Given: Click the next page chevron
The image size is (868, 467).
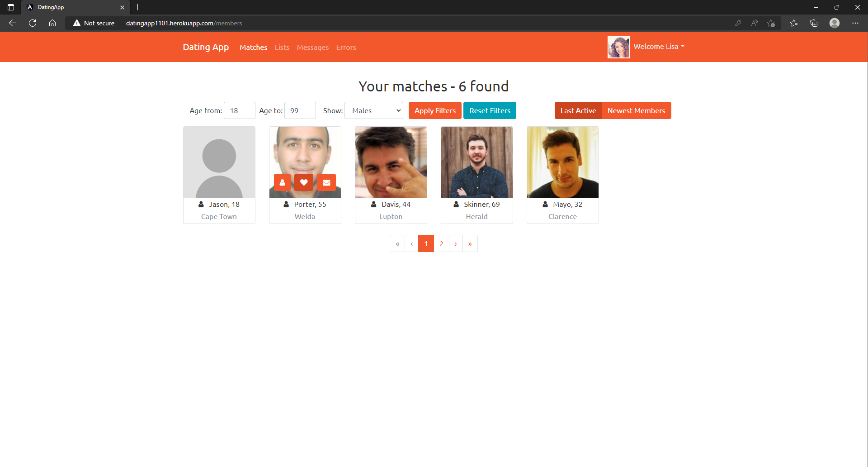Looking at the screenshot, I should click(456, 243).
